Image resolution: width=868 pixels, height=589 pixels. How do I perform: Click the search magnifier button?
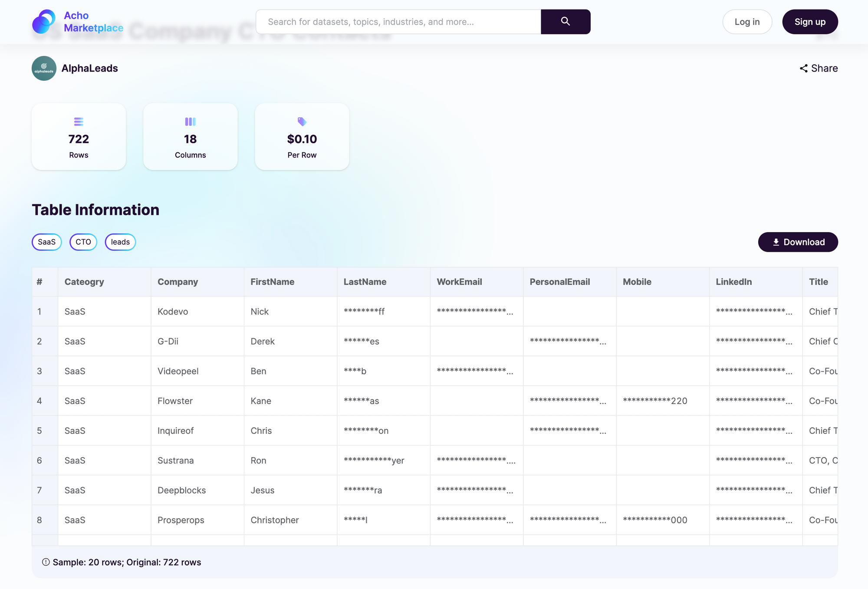tap(565, 22)
